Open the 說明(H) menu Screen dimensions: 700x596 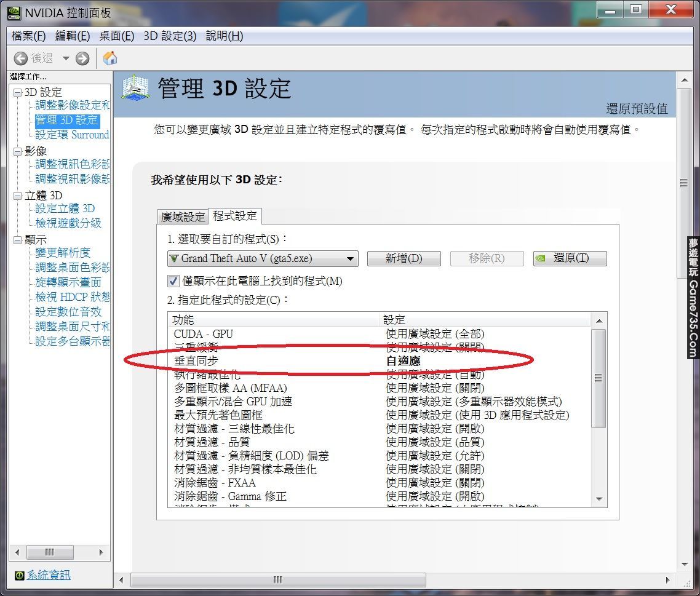pyautogui.click(x=224, y=36)
